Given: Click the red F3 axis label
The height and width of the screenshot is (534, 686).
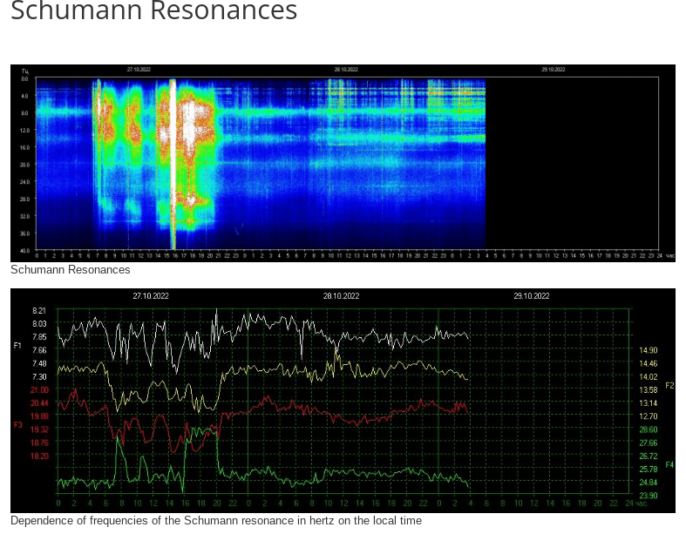Looking at the screenshot, I should tap(17, 425).
